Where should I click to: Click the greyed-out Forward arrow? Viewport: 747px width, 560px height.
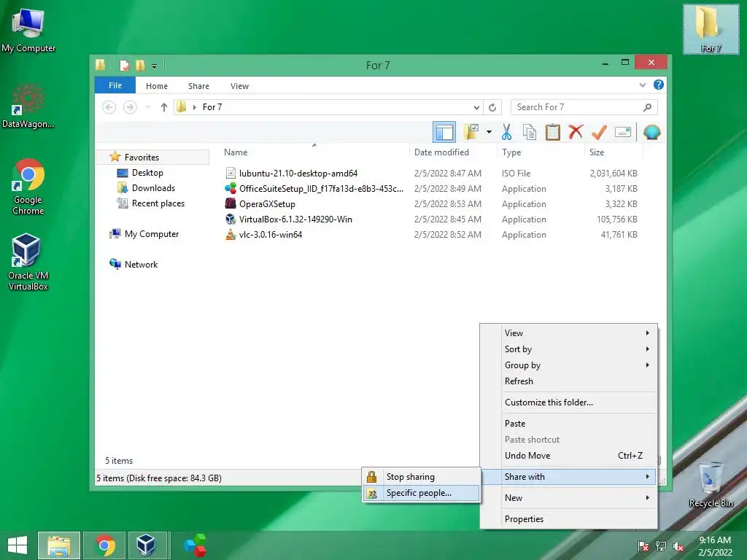130,107
